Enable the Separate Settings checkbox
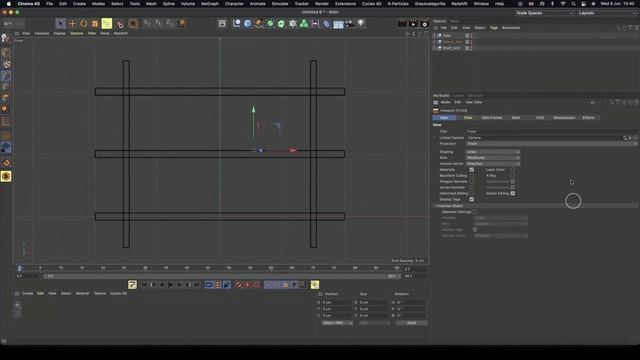Image resolution: width=640 pixels, height=360 pixels. coord(475,212)
